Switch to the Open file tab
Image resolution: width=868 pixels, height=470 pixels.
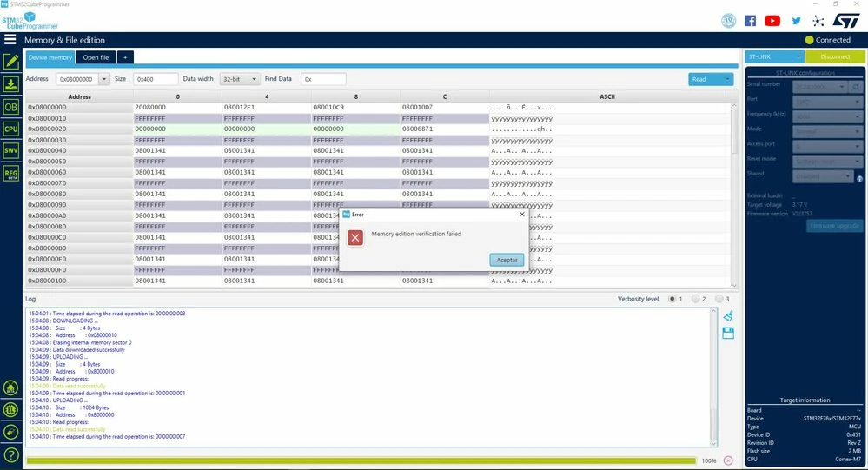pos(96,57)
